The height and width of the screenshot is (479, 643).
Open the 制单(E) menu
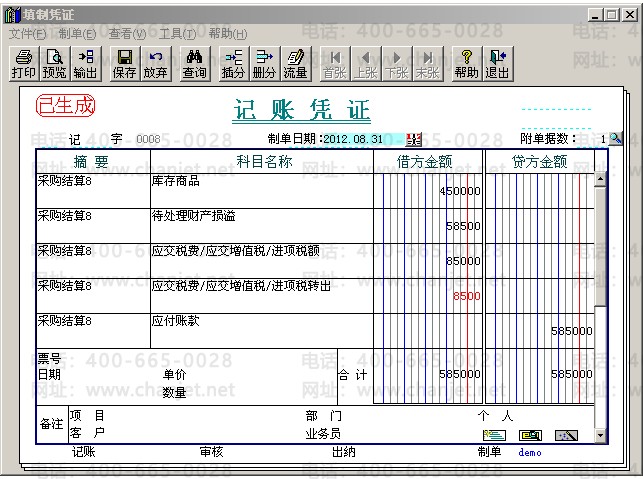(77, 34)
